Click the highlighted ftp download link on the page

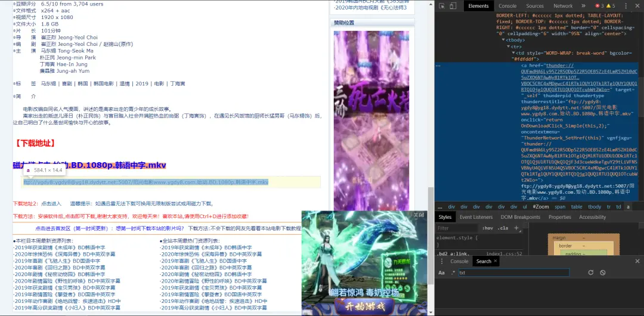[x=146, y=182]
